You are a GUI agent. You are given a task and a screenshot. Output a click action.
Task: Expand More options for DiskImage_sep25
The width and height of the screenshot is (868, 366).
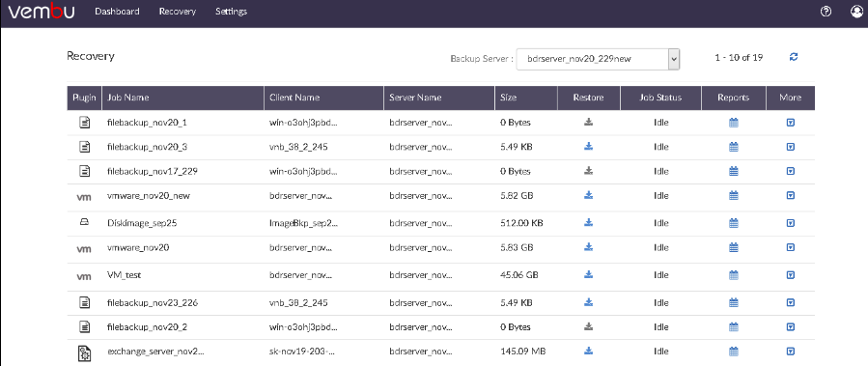[x=791, y=223]
